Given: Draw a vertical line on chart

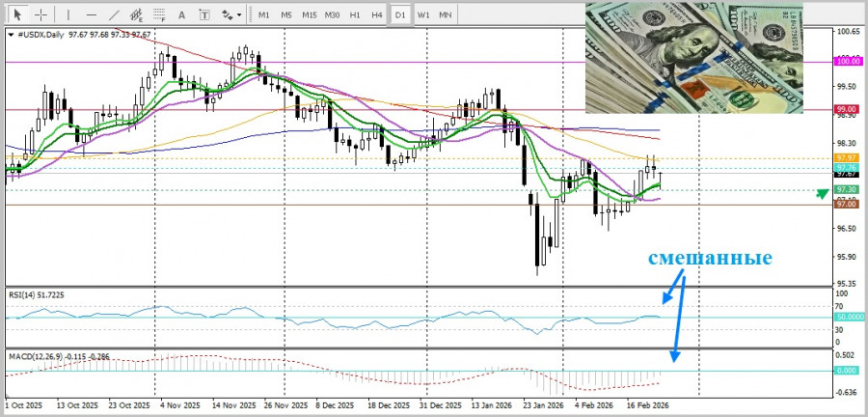Looking at the screenshot, I should 68,14.
